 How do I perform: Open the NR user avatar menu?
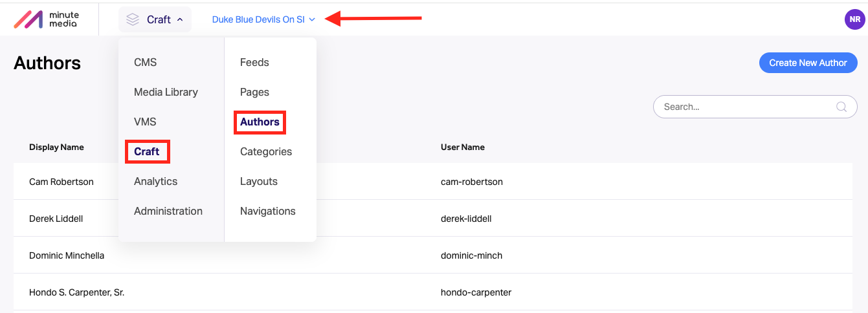tap(854, 19)
